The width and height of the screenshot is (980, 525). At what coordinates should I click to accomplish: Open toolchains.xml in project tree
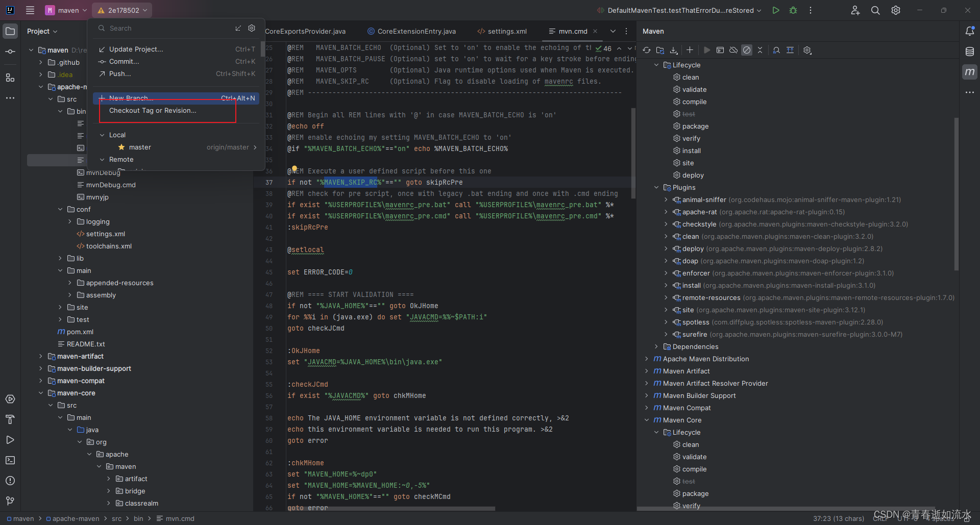tap(109, 246)
